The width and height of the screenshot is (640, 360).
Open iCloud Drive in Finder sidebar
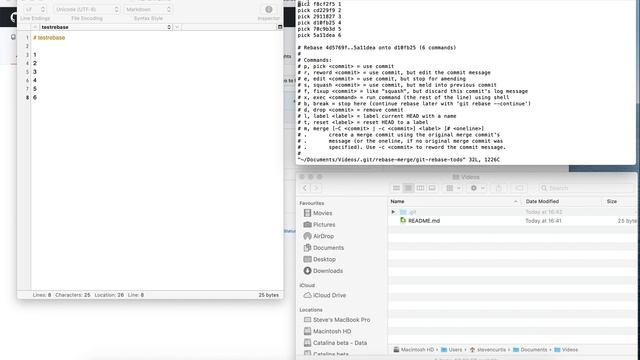[324, 295]
